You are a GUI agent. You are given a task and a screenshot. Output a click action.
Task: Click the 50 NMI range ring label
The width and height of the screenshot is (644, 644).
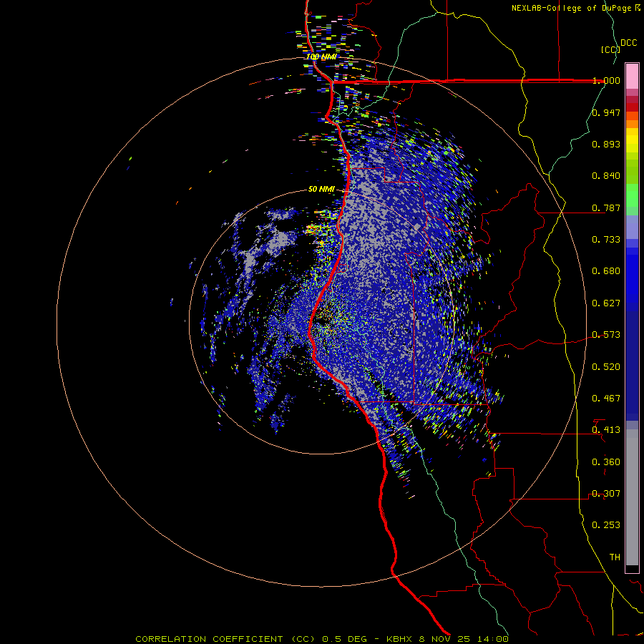321,190
